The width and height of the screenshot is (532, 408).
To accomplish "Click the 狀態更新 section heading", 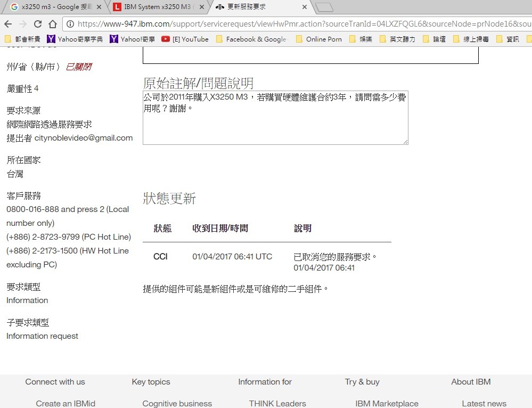I will 169,199.
